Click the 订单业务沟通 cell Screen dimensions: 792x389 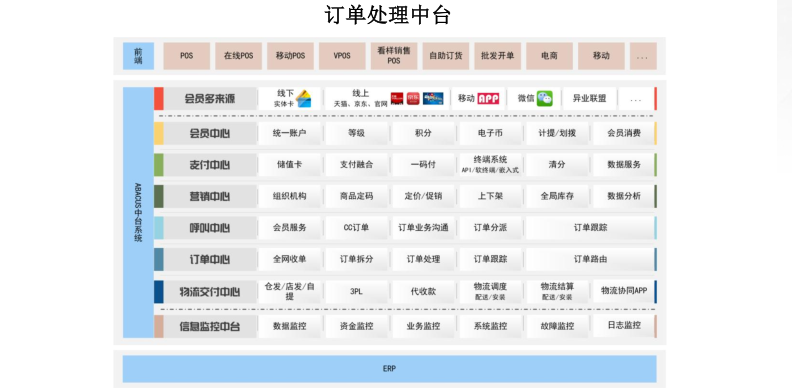coord(423,227)
